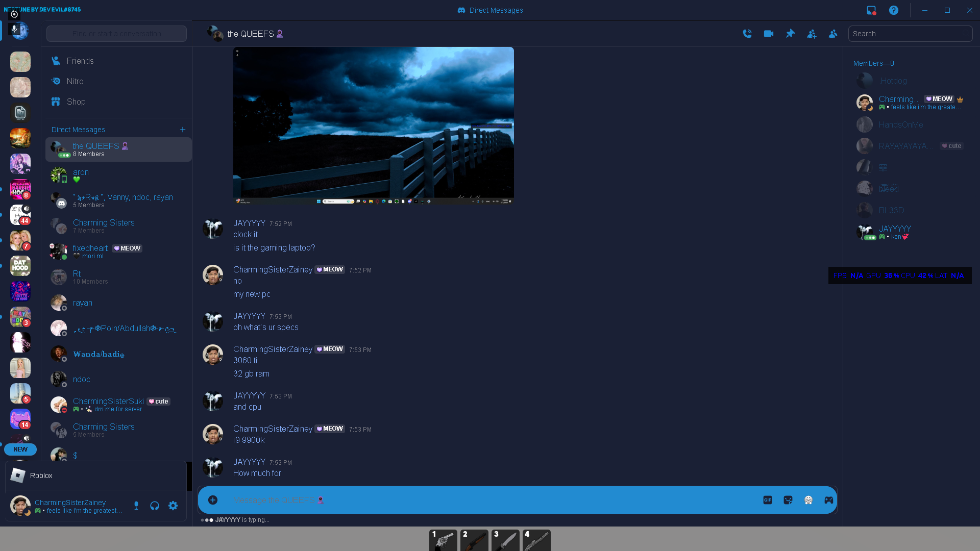
Task: Open the Nitro tab
Action: pyautogui.click(x=75, y=81)
